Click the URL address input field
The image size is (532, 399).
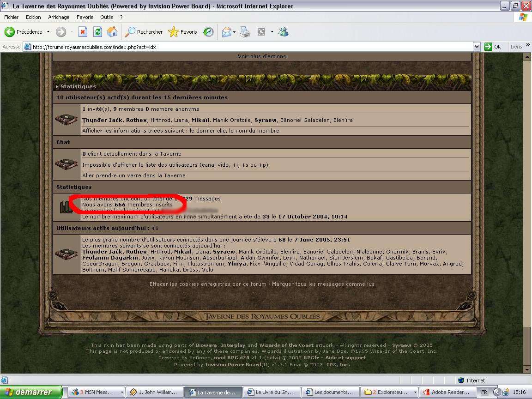click(x=249, y=47)
